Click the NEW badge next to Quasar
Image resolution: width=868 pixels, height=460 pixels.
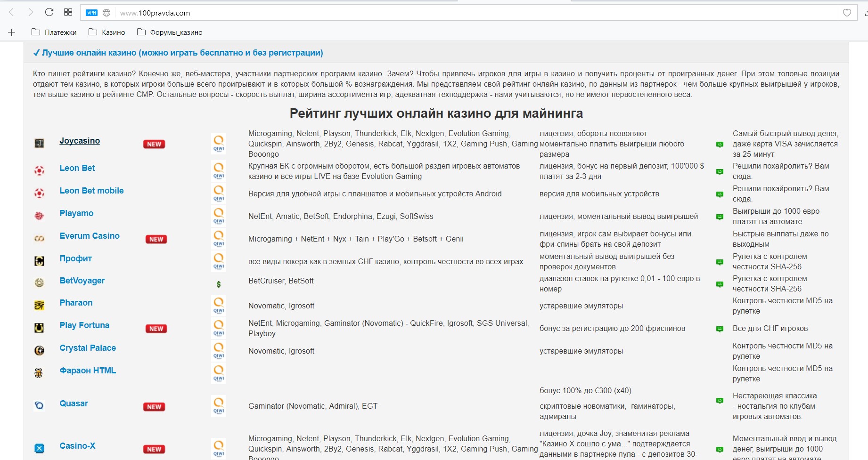point(154,407)
